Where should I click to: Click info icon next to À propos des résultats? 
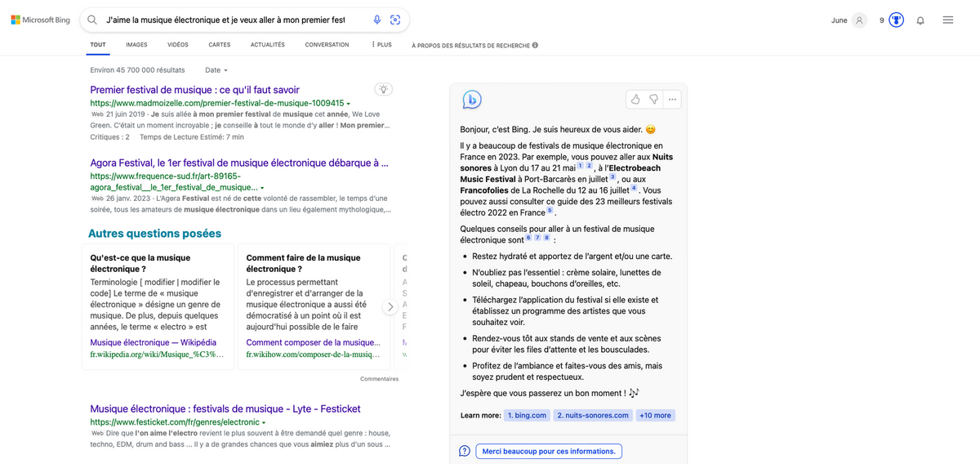pyautogui.click(x=535, y=45)
